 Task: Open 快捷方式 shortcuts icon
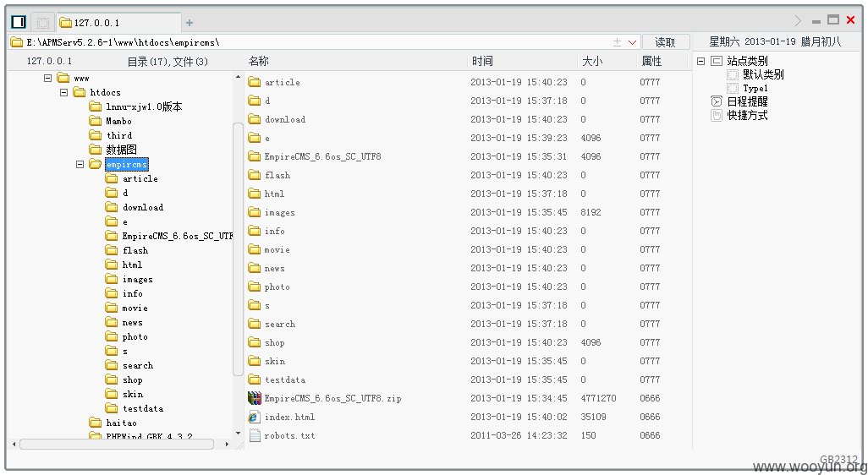(717, 115)
